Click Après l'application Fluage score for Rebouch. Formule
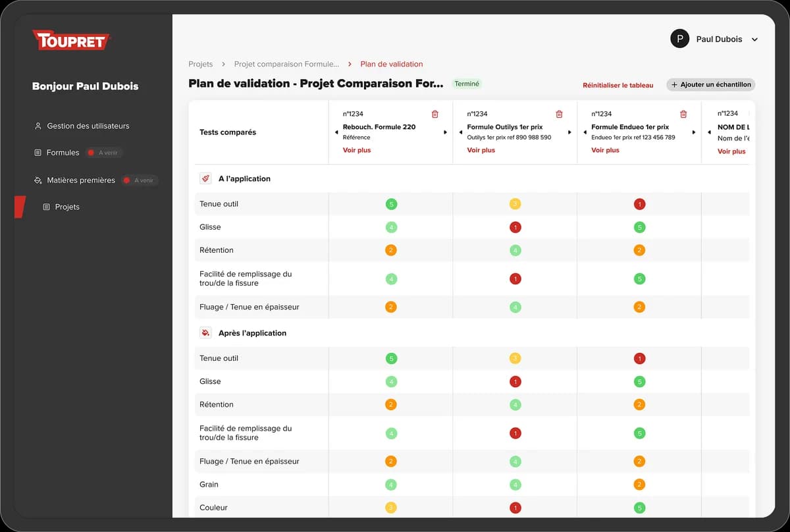 [391, 462]
